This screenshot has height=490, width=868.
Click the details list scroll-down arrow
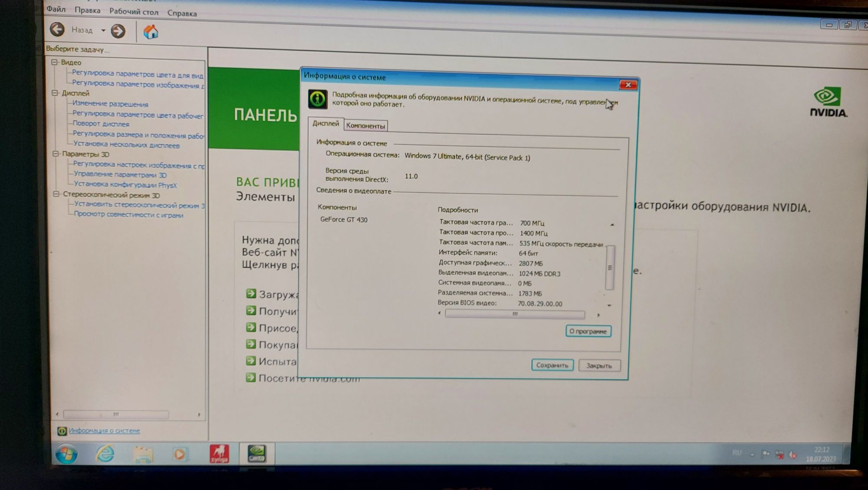609,305
